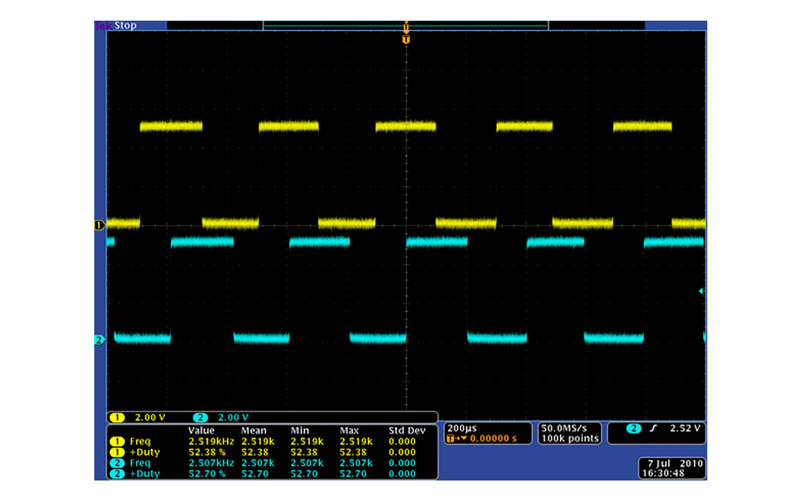Image resolution: width=800 pixels, height=500 pixels.
Task: Click the Max value 52.70 for channel 2 duty
Action: pos(353,473)
